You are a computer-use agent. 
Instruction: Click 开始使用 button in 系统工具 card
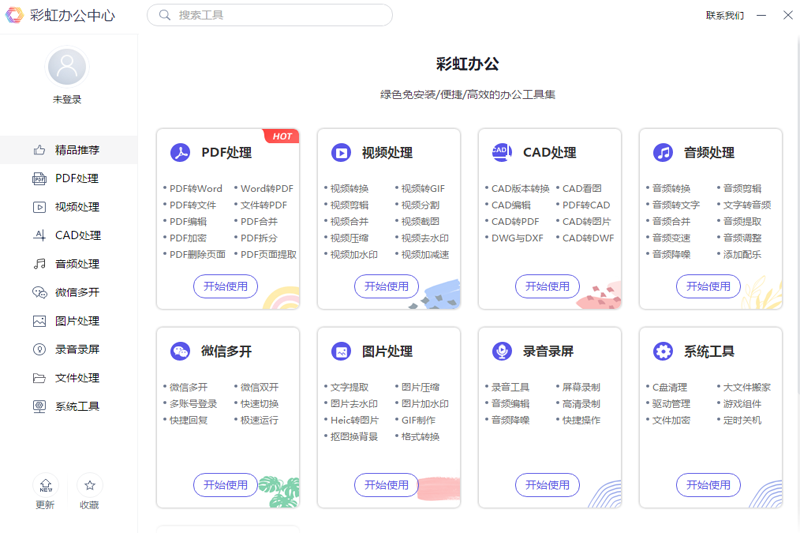[708, 485]
